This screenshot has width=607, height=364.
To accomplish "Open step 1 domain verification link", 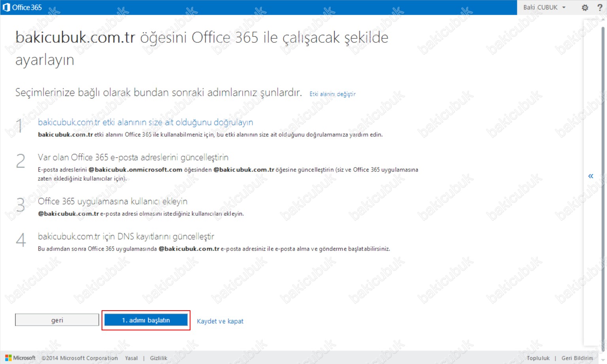I will [x=145, y=123].
